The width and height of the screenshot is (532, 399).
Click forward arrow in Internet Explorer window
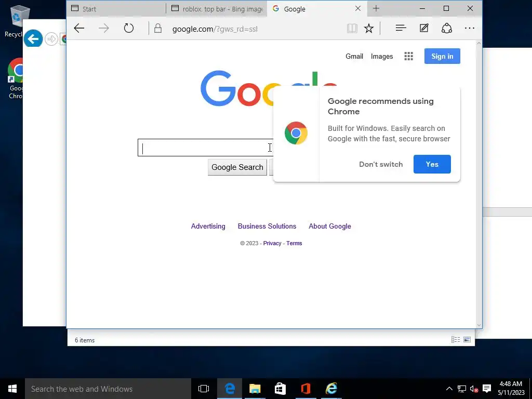tap(51, 39)
